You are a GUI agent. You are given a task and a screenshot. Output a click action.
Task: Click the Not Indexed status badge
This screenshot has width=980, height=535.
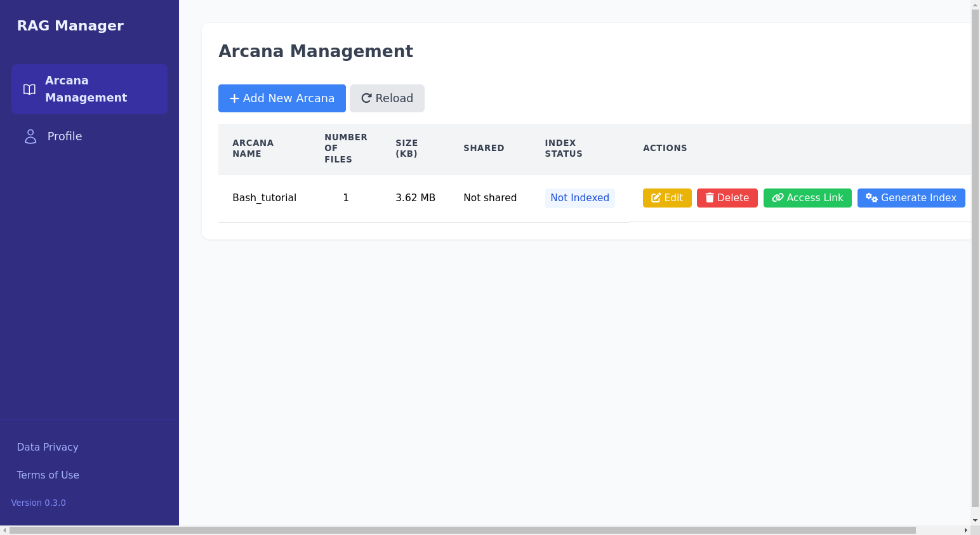(579, 198)
